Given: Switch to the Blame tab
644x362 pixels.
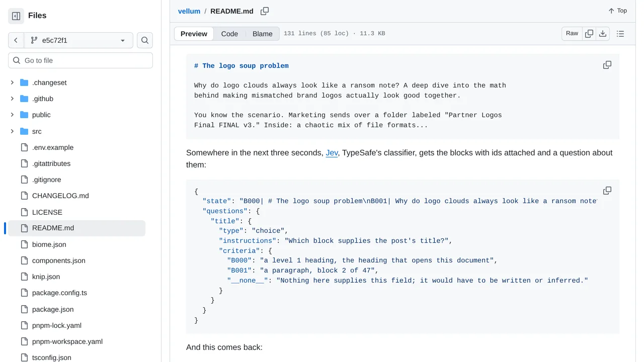Looking at the screenshot, I should coord(263,34).
